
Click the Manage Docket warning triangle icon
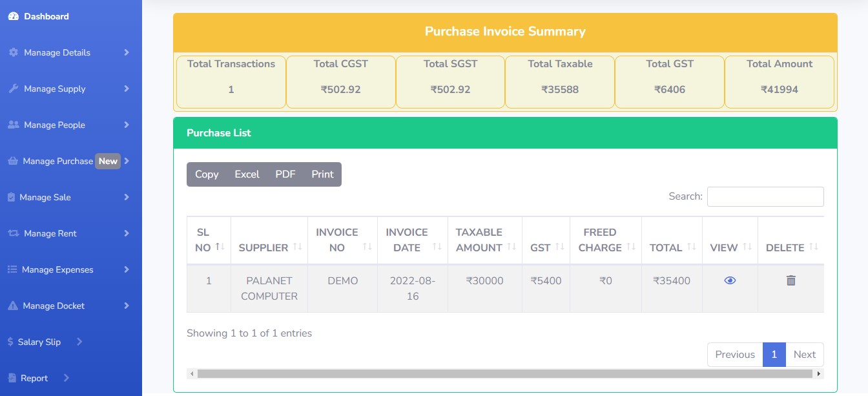[x=13, y=306]
